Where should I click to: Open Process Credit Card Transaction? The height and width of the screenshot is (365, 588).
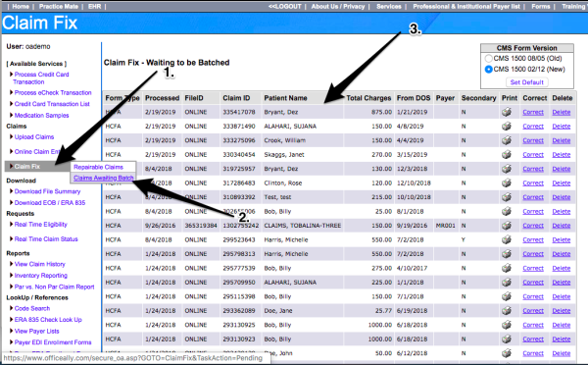[41, 78]
